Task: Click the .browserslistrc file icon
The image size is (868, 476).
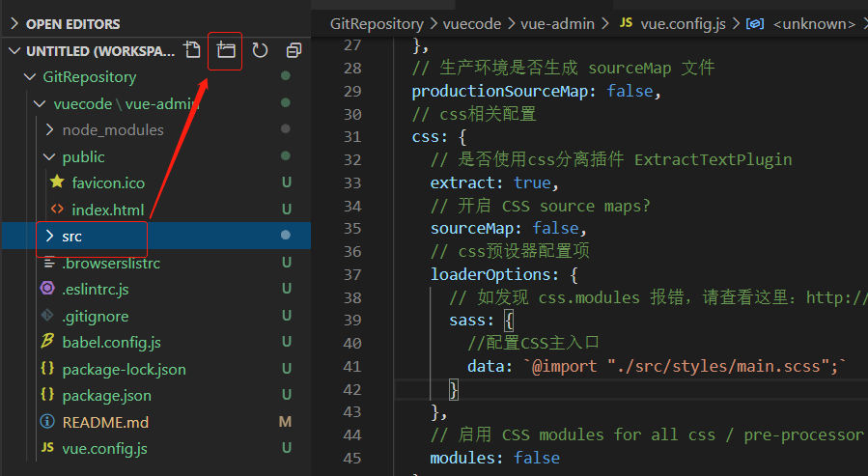Action: [x=49, y=263]
